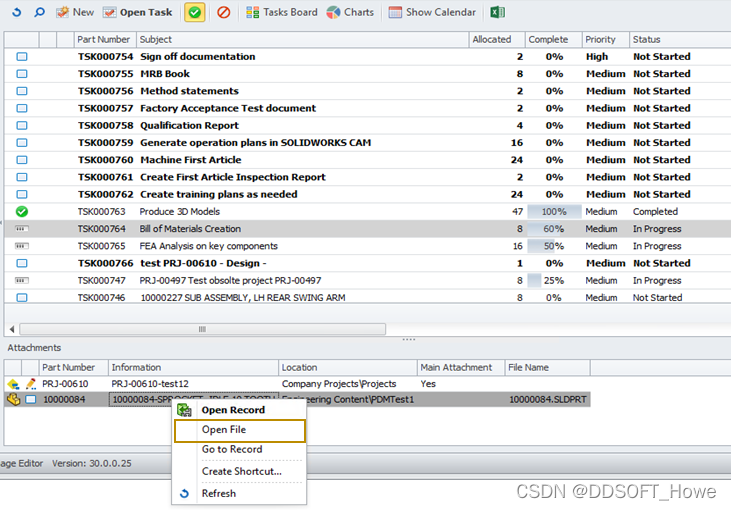Select '10000227 SUB ASSEMBLY, LH REAR SWING ARM'
The image size is (731, 510).
pyautogui.click(x=243, y=297)
